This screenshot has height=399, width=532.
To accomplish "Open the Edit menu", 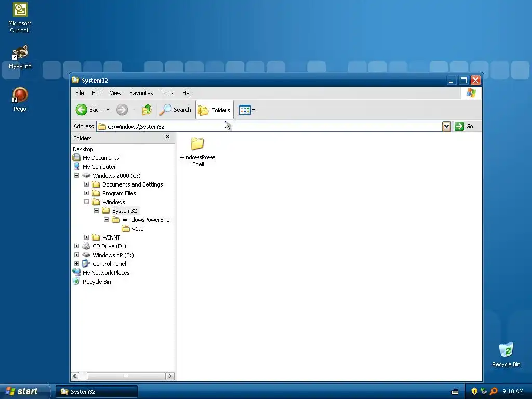I will click(97, 93).
